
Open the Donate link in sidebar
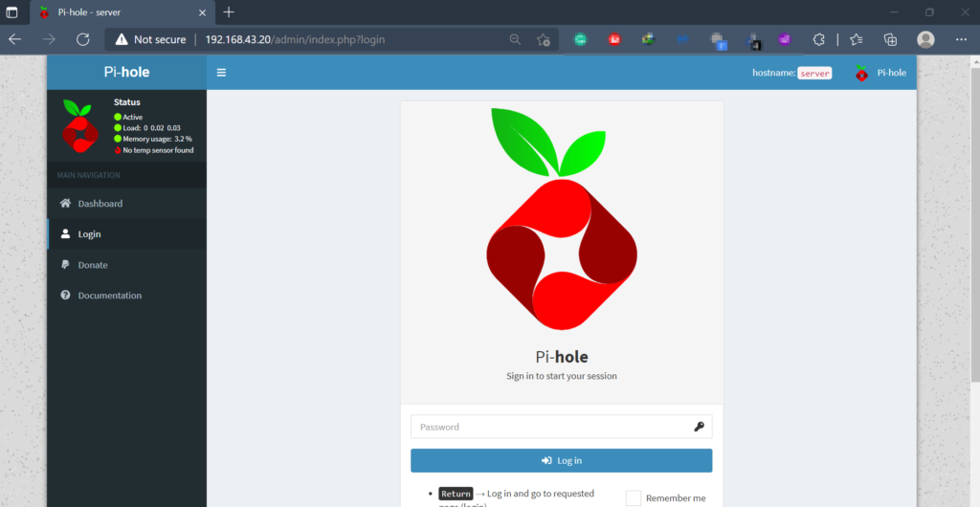tap(127, 265)
